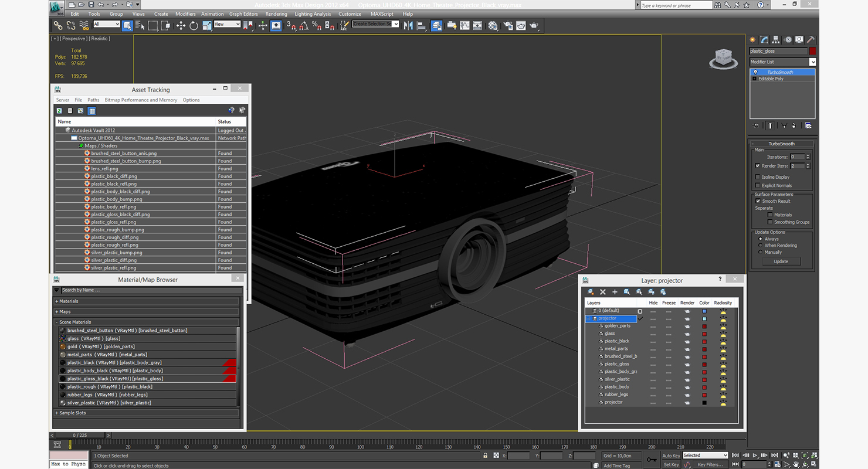Screen dimensions: 868x469
Task: Activate the Select Object tool
Action: [127, 26]
